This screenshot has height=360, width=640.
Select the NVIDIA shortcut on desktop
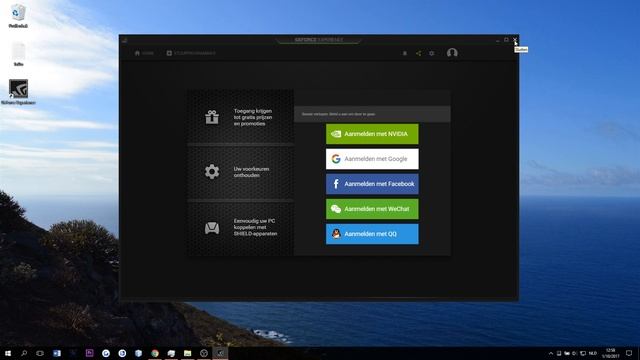[18, 92]
